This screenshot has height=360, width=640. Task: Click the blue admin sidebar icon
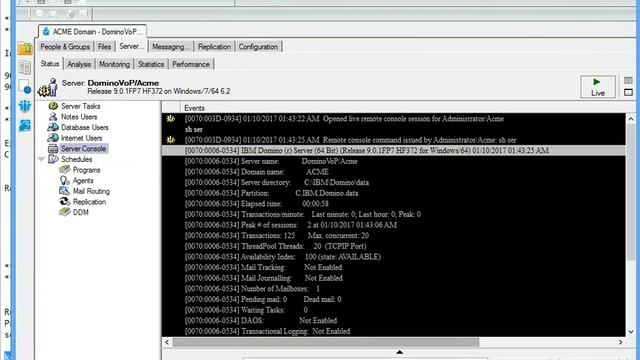pyautogui.click(x=25, y=125)
